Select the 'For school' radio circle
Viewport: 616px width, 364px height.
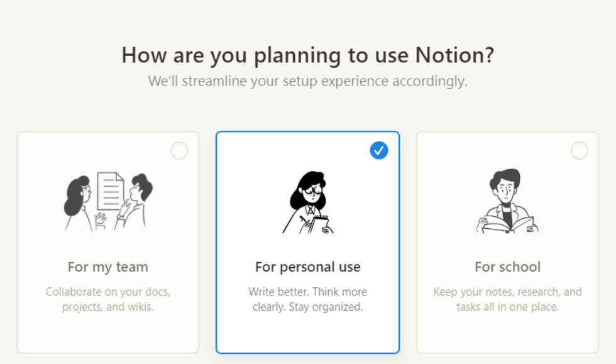579,150
